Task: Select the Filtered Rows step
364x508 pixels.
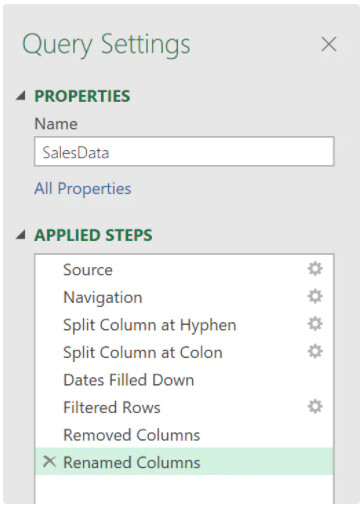Action: (x=184, y=407)
